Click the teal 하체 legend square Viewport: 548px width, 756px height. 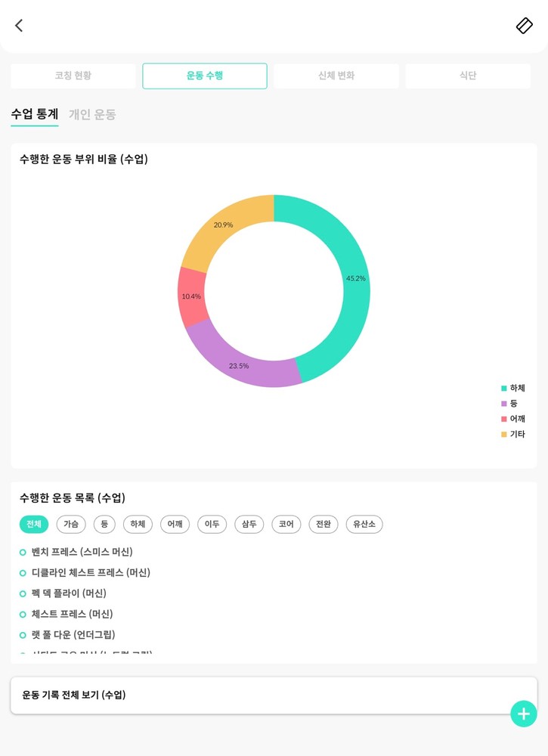tap(504, 388)
